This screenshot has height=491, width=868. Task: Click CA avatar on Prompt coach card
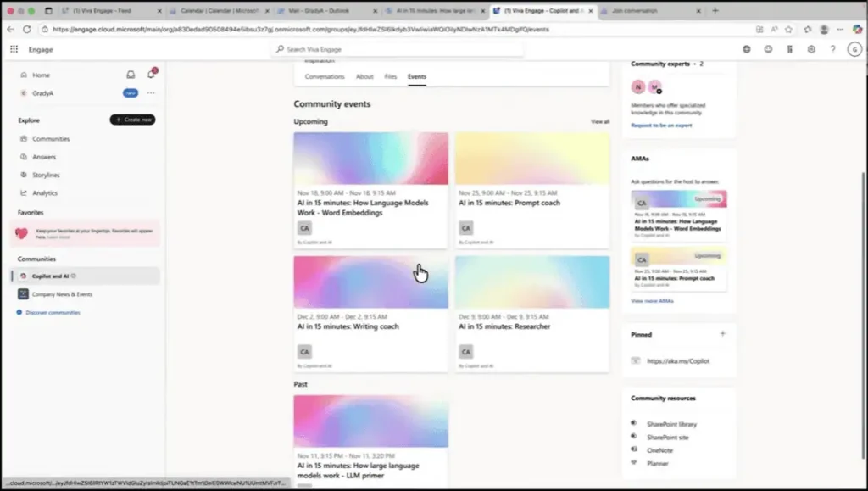[x=466, y=228]
